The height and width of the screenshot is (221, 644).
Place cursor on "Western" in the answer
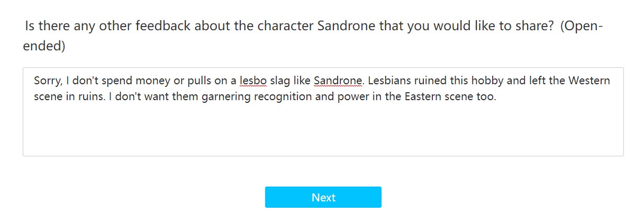[x=589, y=81]
